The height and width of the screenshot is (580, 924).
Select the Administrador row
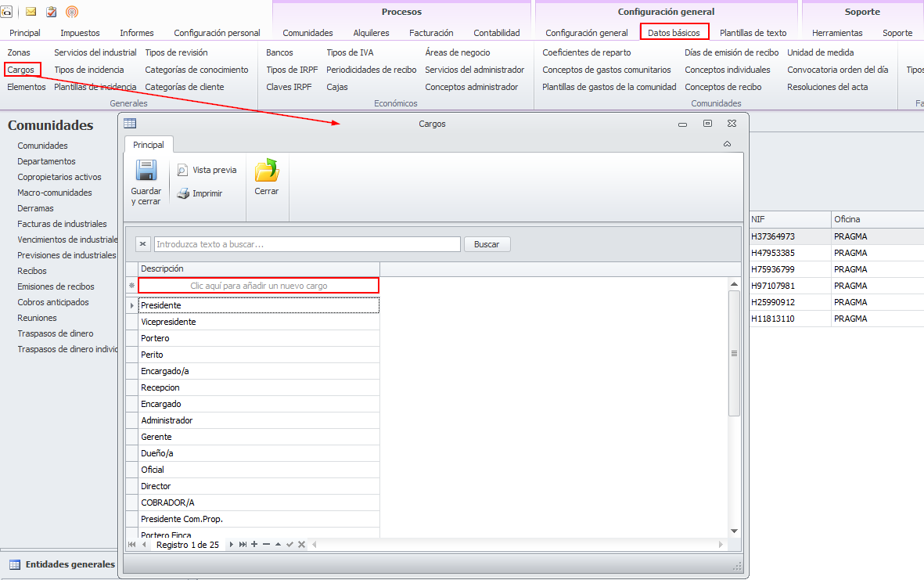tap(259, 420)
